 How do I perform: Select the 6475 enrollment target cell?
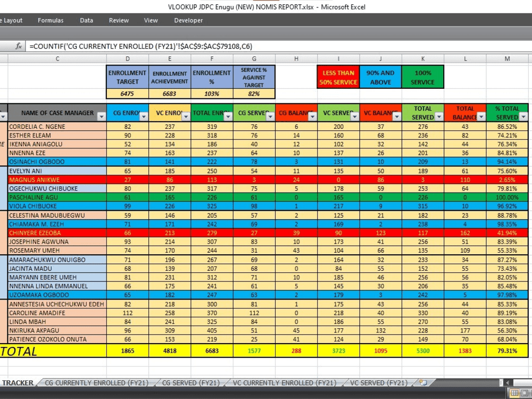(x=127, y=94)
